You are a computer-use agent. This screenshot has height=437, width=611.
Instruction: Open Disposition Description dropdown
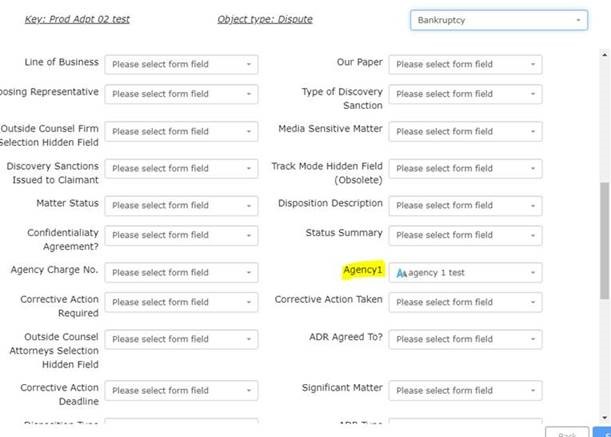(466, 205)
